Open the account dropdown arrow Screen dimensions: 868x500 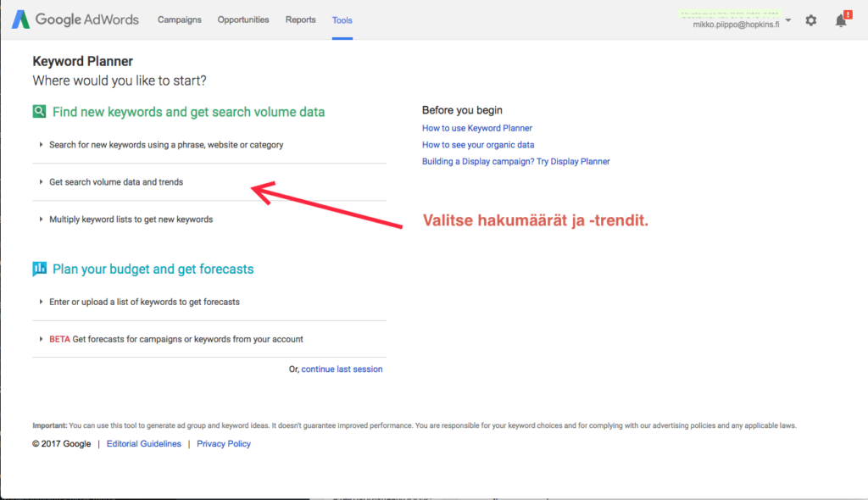tap(788, 20)
